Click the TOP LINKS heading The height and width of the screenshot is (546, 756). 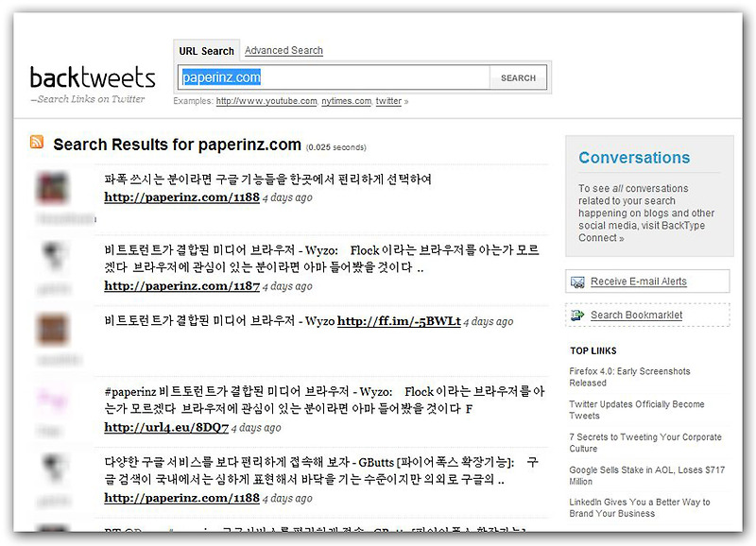[593, 350]
